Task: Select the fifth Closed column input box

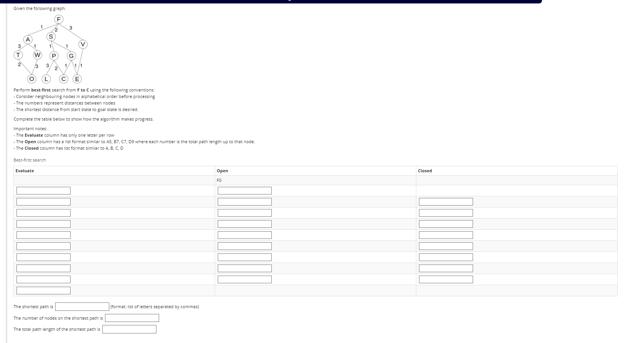Action: point(446,246)
